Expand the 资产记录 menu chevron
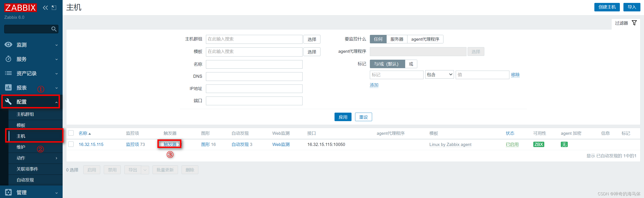Viewport: 644px width, 198px height. click(57, 74)
